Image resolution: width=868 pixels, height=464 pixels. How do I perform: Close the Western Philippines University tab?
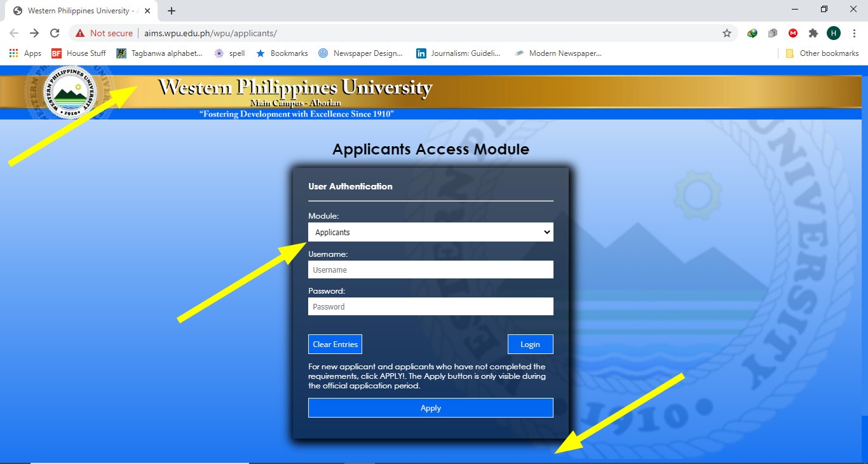[x=147, y=11]
